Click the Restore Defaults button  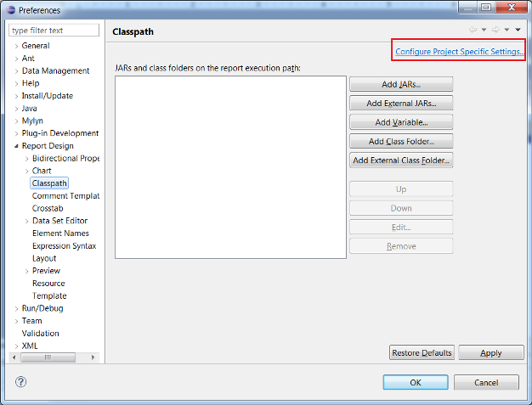click(x=422, y=353)
